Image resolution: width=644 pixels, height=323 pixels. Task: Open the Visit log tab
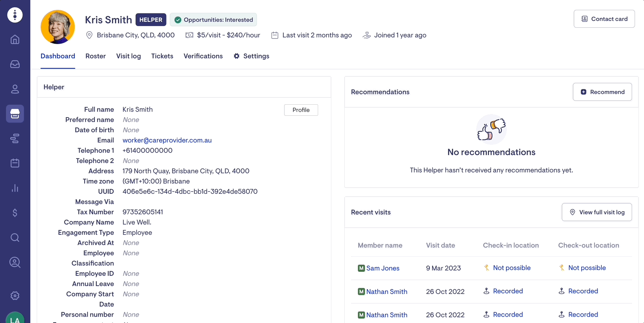coord(129,56)
